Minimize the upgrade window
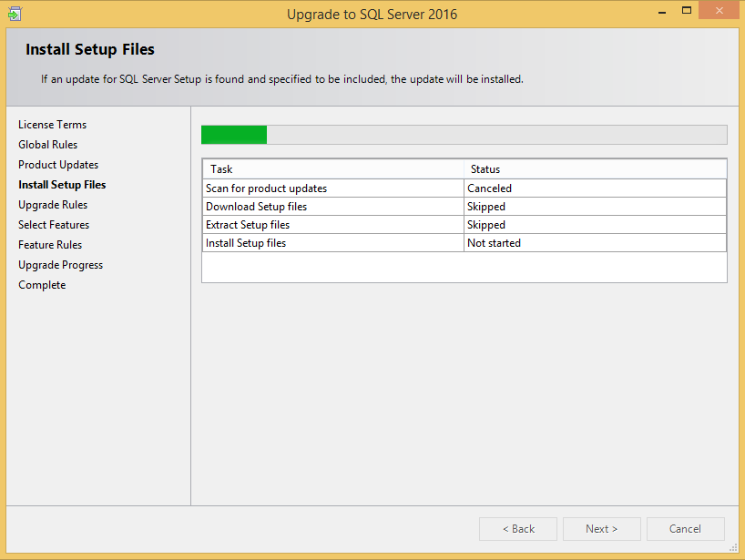 point(662,12)
